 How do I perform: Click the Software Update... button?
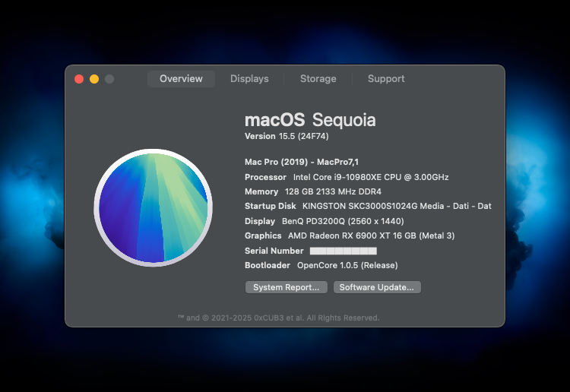click(377, 287)
